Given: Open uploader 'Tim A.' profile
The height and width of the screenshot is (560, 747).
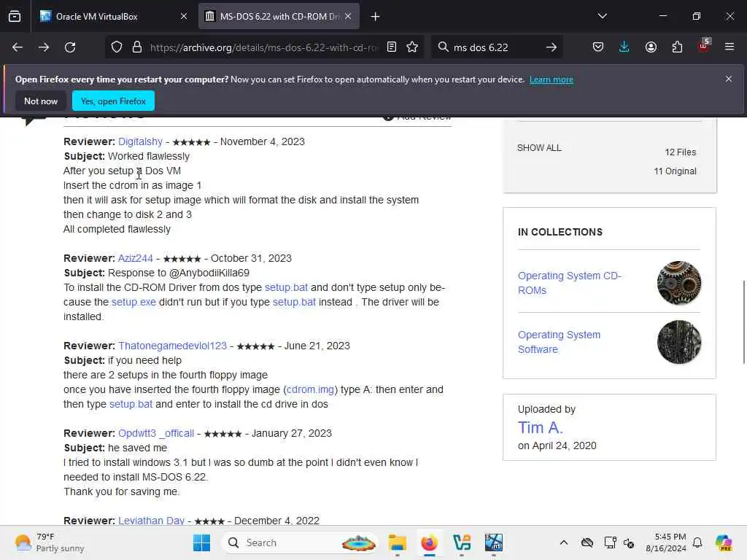Looking at the screenshot, I should pos(541,427).
